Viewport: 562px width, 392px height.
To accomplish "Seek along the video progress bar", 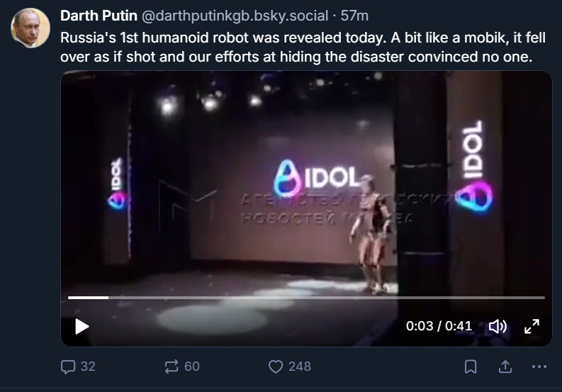I will tap(306, 298).
